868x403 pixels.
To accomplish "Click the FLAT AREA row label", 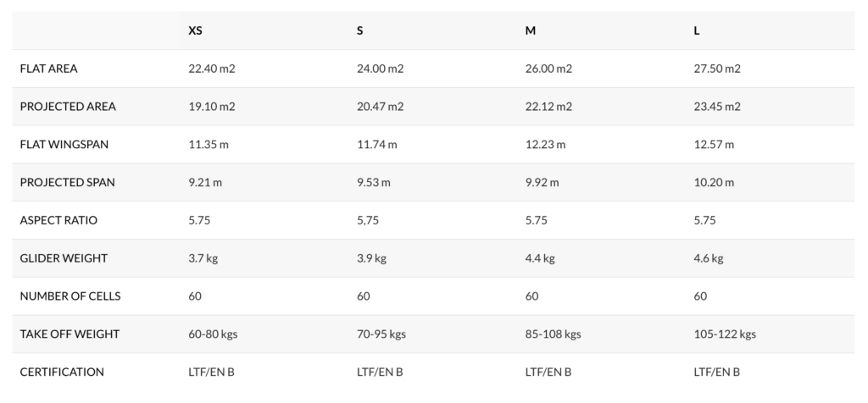I will 48,69.
